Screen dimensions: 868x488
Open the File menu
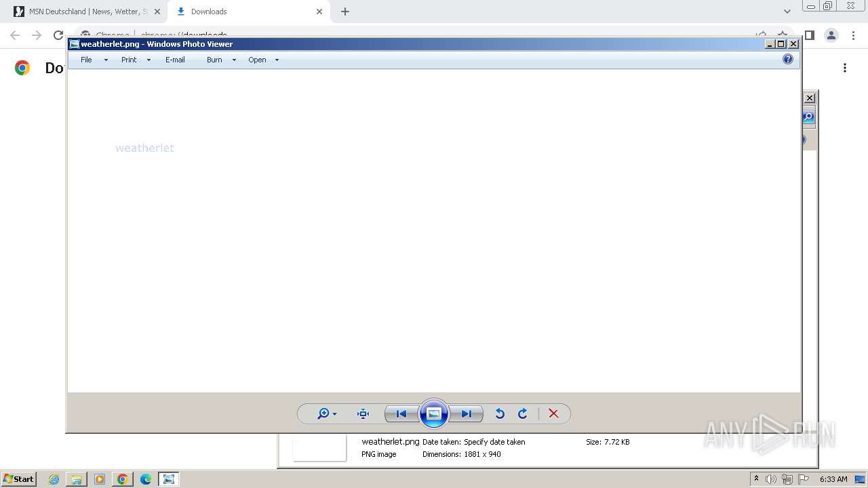(x=86, y=60)
